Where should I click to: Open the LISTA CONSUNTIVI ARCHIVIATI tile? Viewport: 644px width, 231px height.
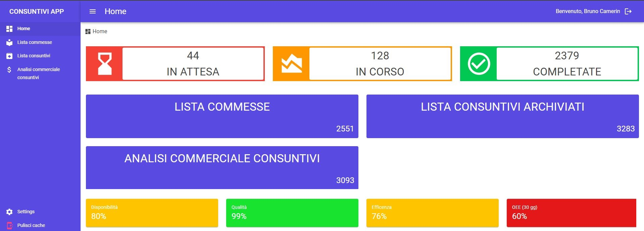[502, 116]
